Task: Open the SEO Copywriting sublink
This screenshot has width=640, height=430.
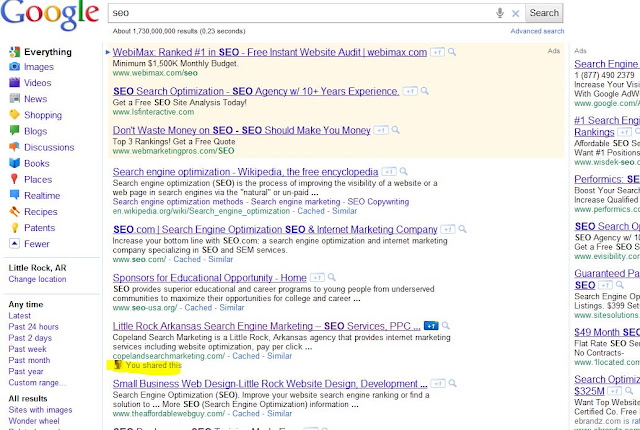Action: (378, 202)
